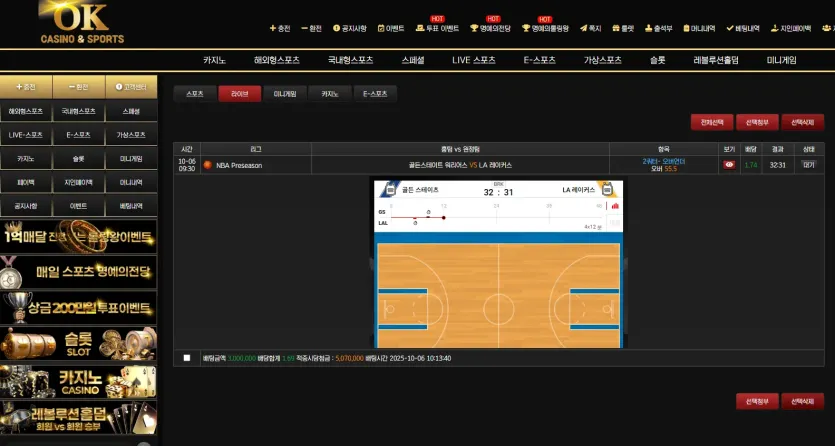The image size is (835, 446).
Task: Switch to the 카지노 history tab
Action: point(330,94)
